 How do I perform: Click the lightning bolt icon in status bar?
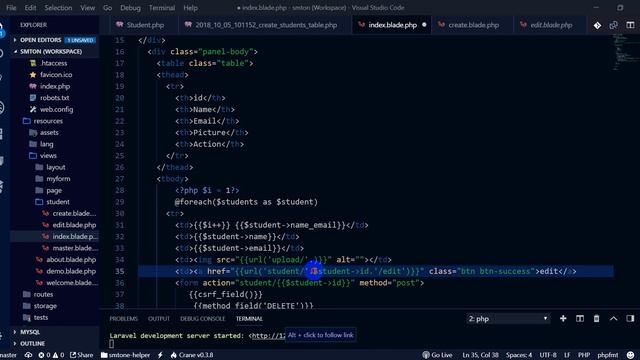[x=160, y=355]
